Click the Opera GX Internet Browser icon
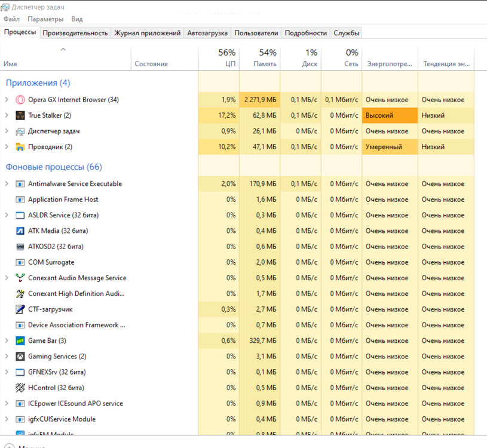Image resolution: width=487 pixels, height=448 pixels. pyautogui.click(x=20, y=100)
